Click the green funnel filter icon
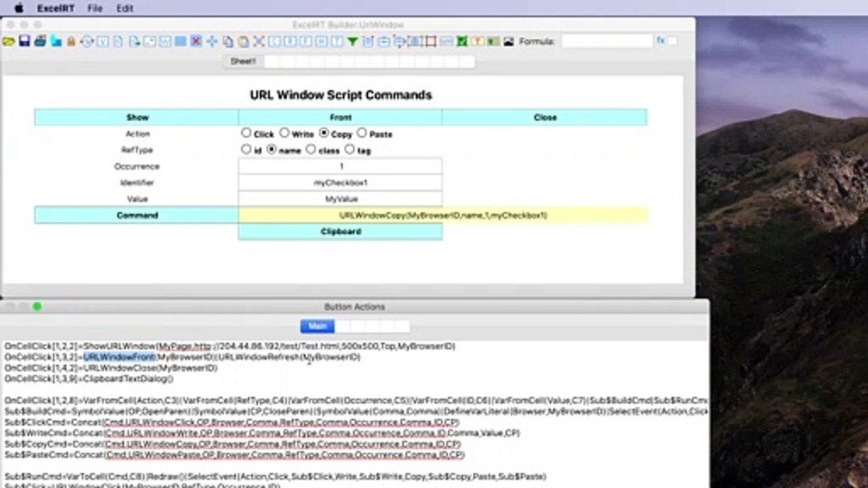Screen dimensions: 868x488 tap(353, 41)
